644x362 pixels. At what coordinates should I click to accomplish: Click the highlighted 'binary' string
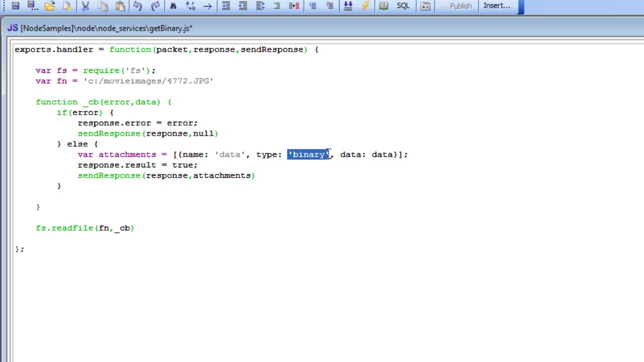pyautogui.click(x=308, y=154)
